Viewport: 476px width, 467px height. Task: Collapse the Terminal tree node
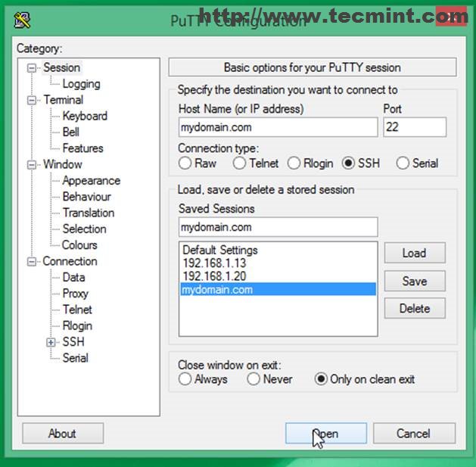[32, 100]
